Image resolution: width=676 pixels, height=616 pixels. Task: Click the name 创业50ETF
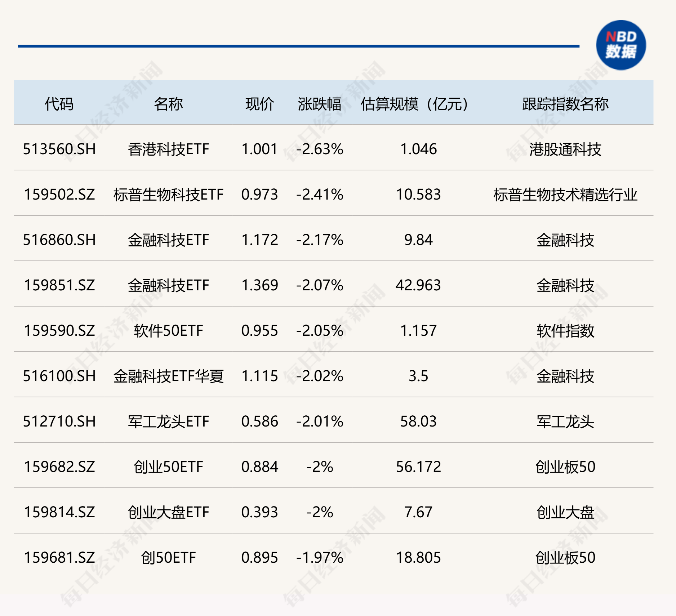pos(168,467)
